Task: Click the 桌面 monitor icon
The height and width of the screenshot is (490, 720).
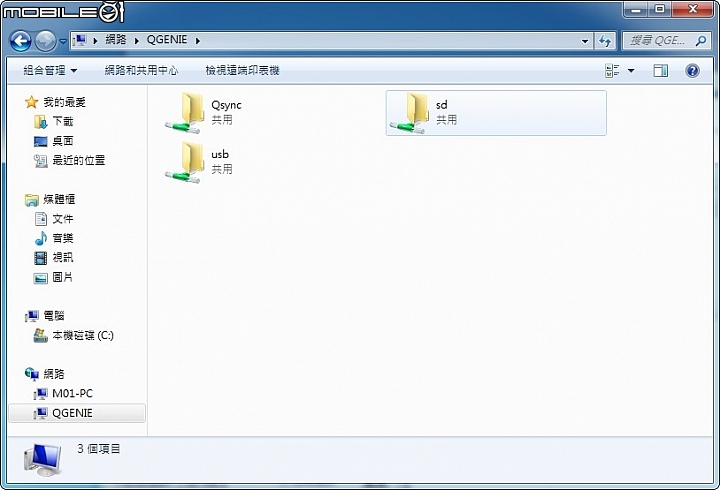Action: point(40,141)
